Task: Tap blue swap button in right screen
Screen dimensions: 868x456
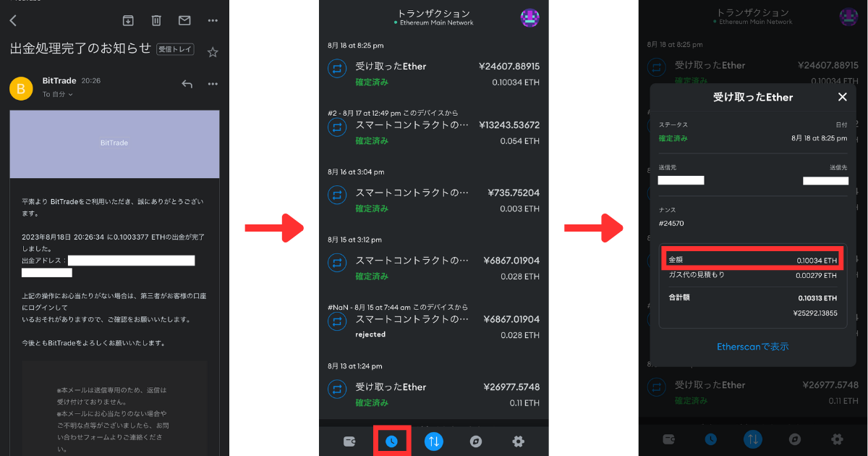Action: pos(753,439)
